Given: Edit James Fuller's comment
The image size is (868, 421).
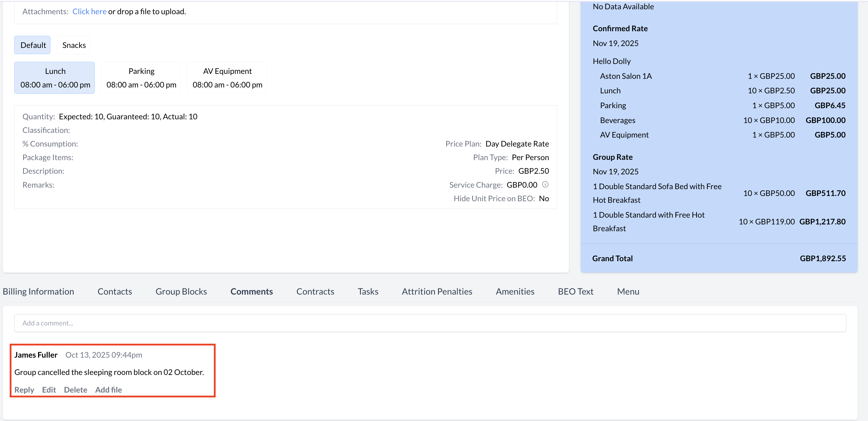Looking at the screenshot, I should pos(49,390).
